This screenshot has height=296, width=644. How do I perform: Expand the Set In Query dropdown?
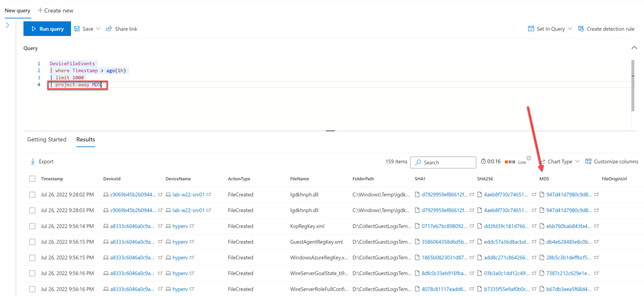[x=570, y=29]
